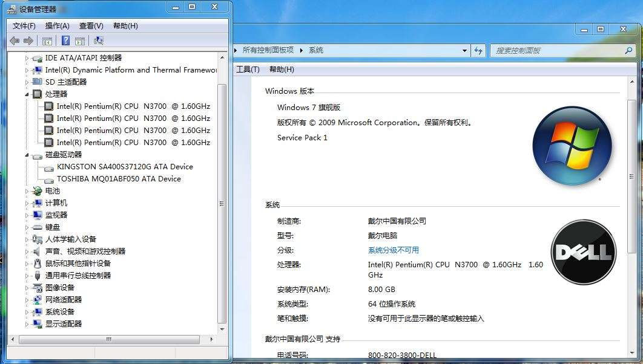Open the 查看(V) menu

pyautogui.click(x=91, y=26)
